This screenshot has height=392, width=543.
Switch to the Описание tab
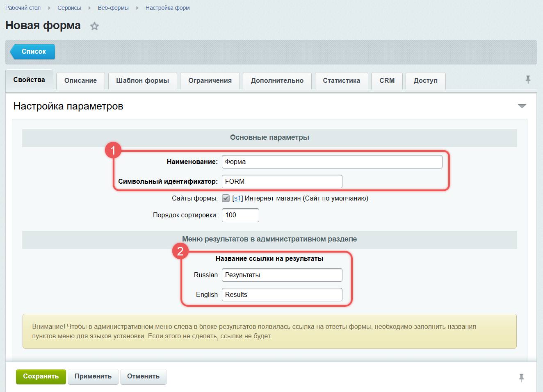click(x=80, y=81)
